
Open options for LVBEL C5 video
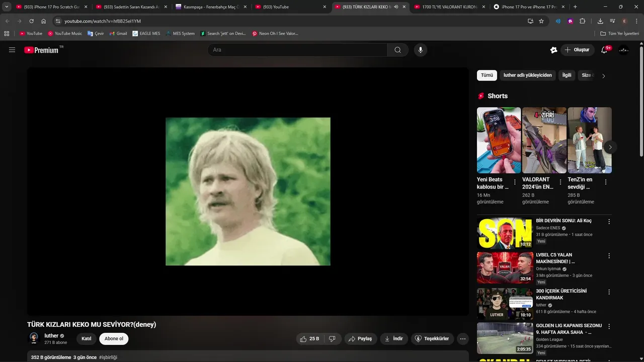pyautogui.click(x=609, y=256)
